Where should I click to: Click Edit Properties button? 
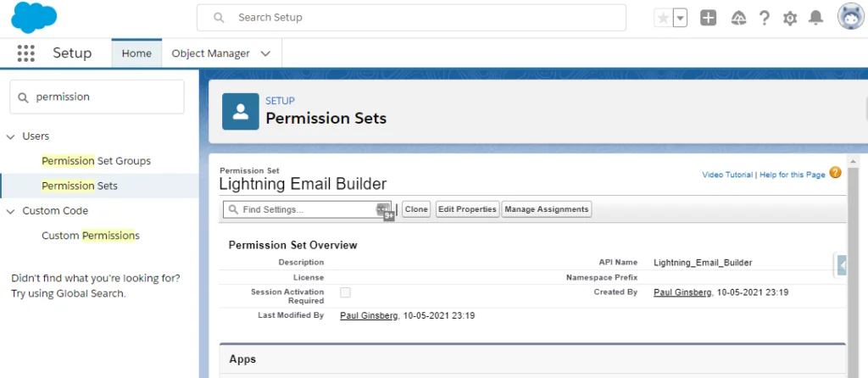(467, 209)
